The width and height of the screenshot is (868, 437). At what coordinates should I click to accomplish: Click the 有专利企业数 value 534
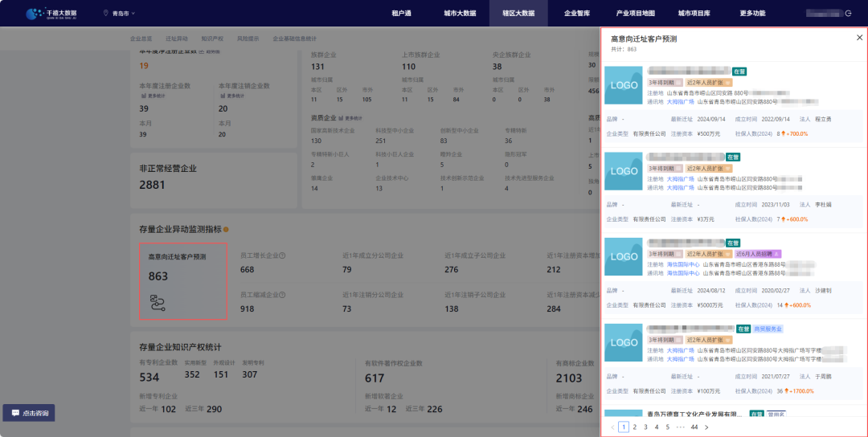click(149, 378)
